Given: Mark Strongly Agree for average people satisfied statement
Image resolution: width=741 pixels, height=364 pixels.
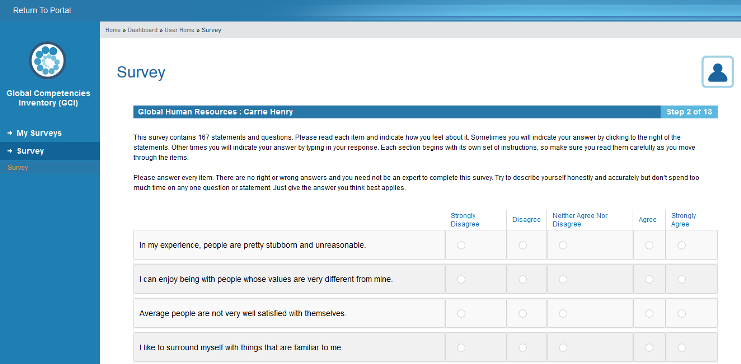Looking at the screenshot, I should coord(681,313).
